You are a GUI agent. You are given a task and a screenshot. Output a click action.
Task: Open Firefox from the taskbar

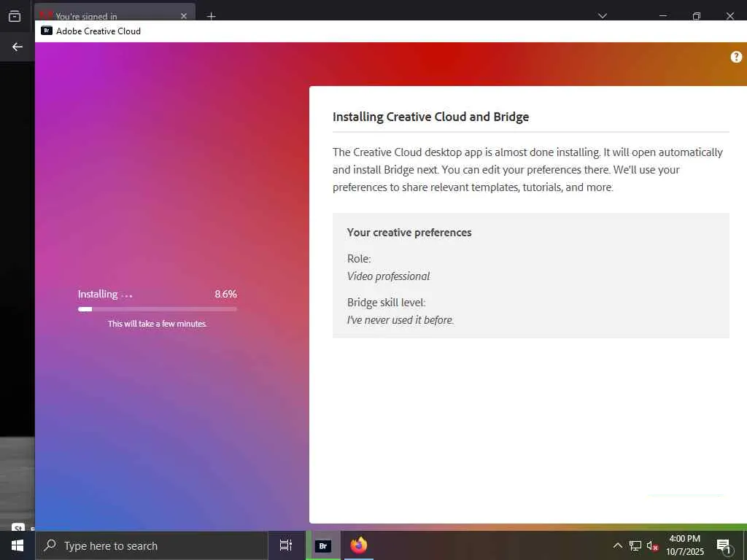click(359, 545)
